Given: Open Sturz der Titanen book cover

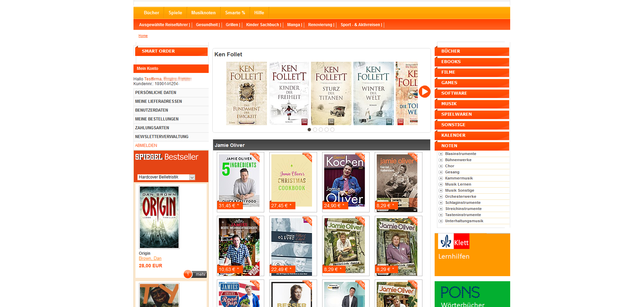Looking at the screenshot, I should 331,93.
